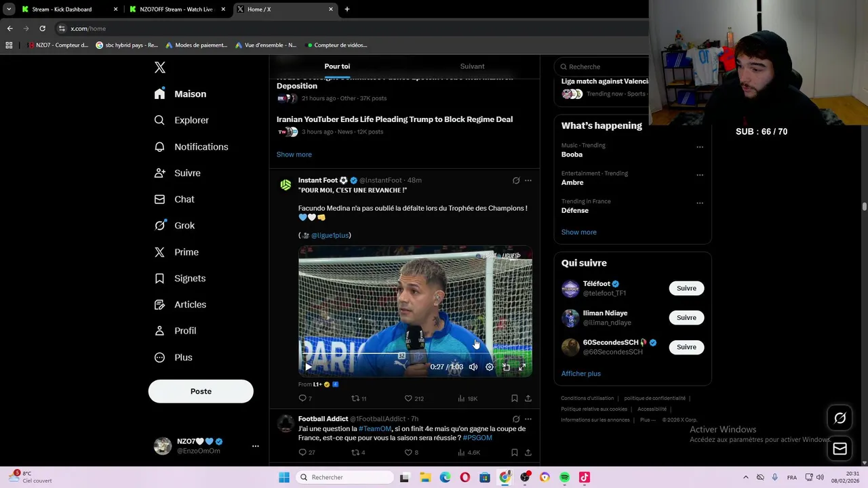The height and width of the screenshot is (488, 868).
Task: Repost the Football Addict post
Action: tap(357, 452)
